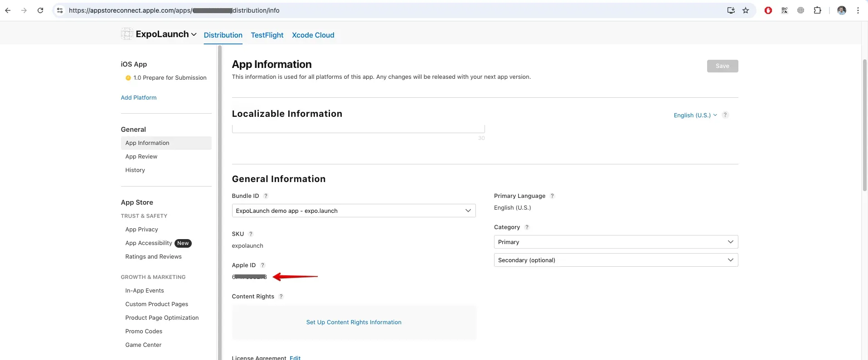The width and height of the screenshot is (868, 360).
Task: Click the English (U.S.) primary language value
Action: (513, 208)
